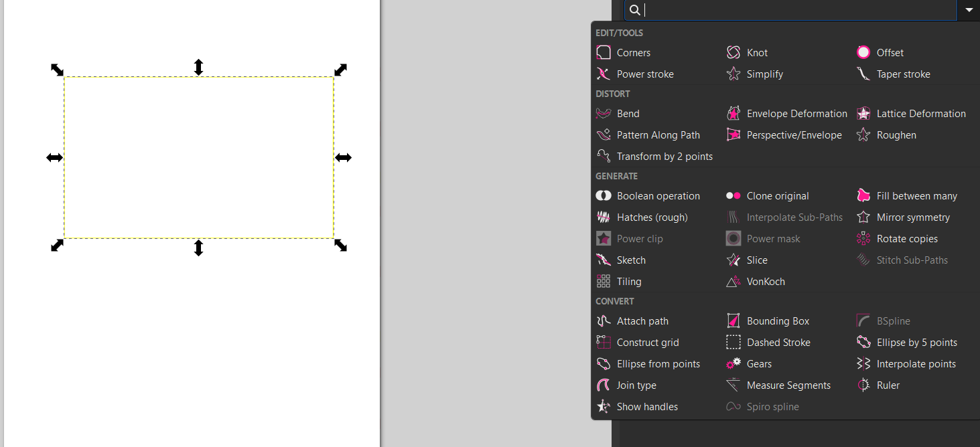Screen dimensions: 980x447
Task: Select the Slice effect icon
Action: [x=733, y=260]
